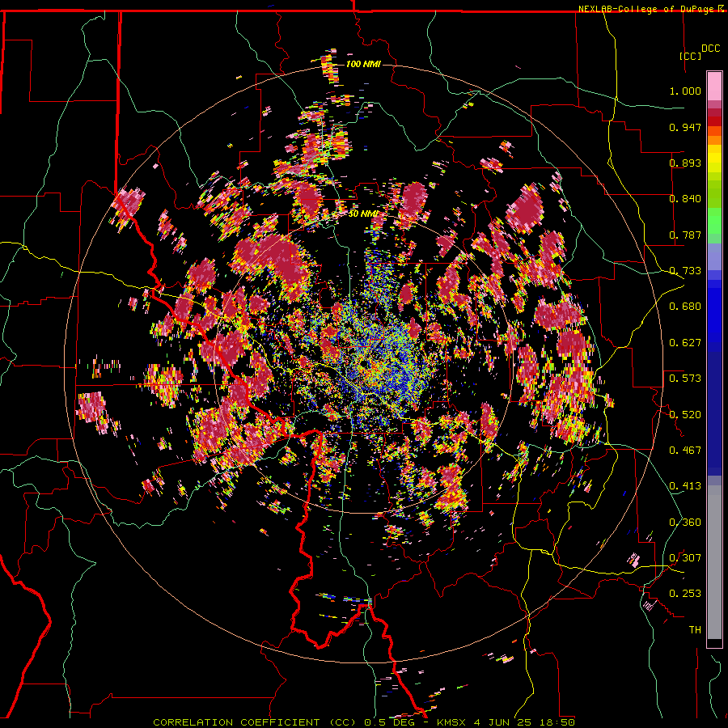Click the 0.253 legend value
728x728 pixels.
685,594
